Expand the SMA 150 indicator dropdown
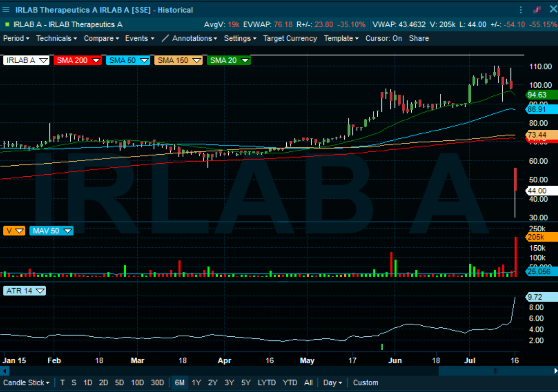558x392 pixels. click(x=196, y=60)
